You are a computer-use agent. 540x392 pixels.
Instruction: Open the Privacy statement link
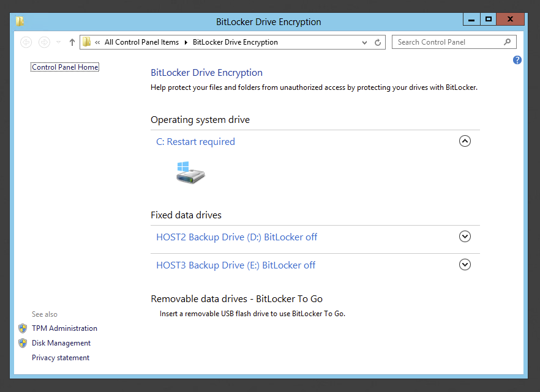point(61,358)
